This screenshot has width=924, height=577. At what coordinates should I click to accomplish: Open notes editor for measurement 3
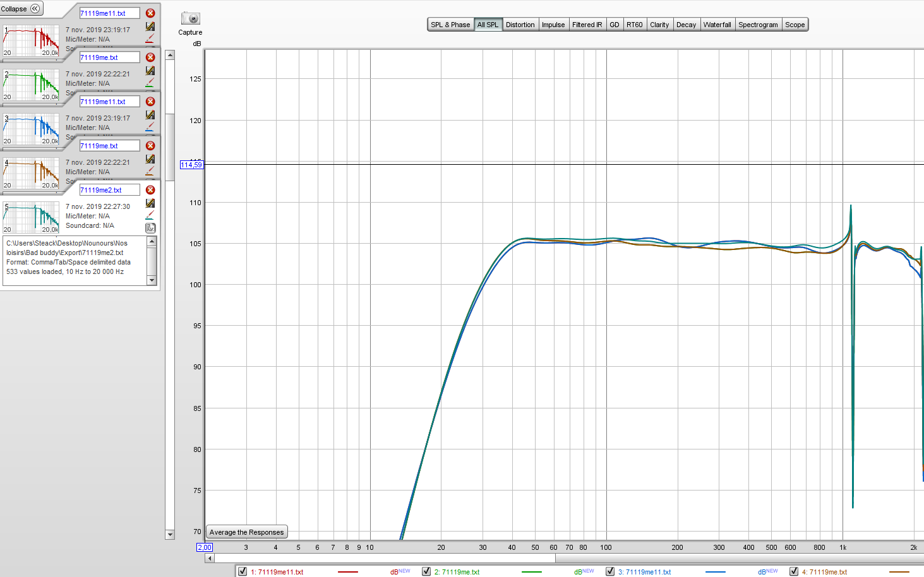(x=150, y=115)
